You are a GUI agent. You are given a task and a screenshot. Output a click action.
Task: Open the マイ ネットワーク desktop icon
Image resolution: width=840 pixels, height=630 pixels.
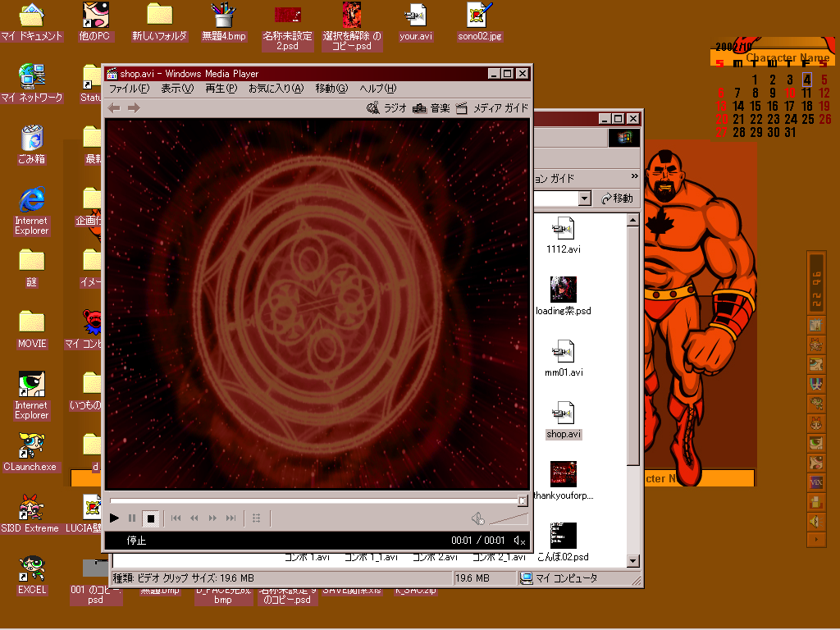click(x=32, y=84)
